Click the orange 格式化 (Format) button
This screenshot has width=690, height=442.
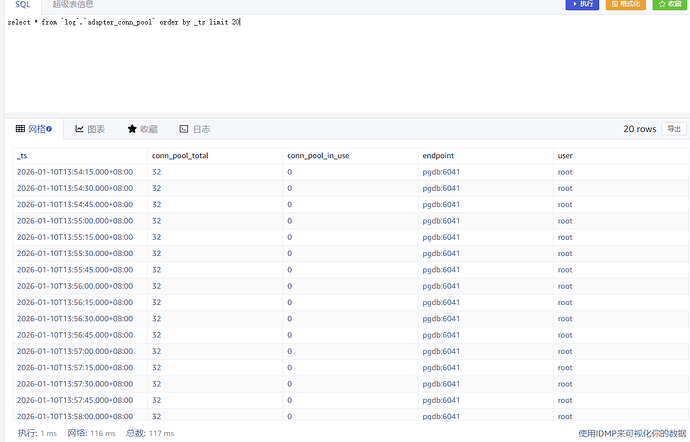click(x=625, y=5)
